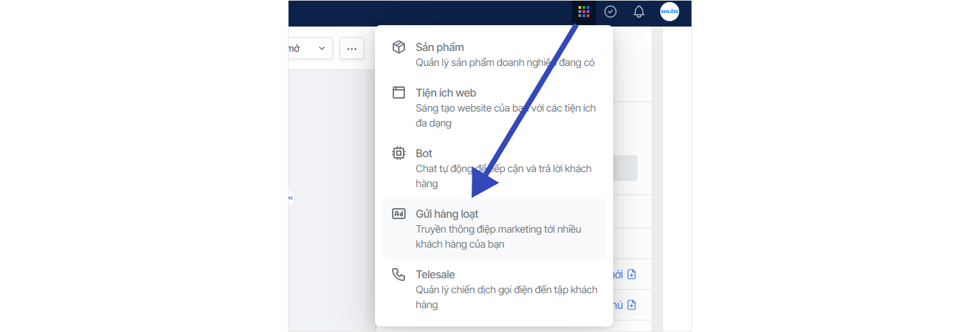The width and height of the screenshot is (980, 332).
Task: Click the Bot chip icon
Action: tap(399, 153)
